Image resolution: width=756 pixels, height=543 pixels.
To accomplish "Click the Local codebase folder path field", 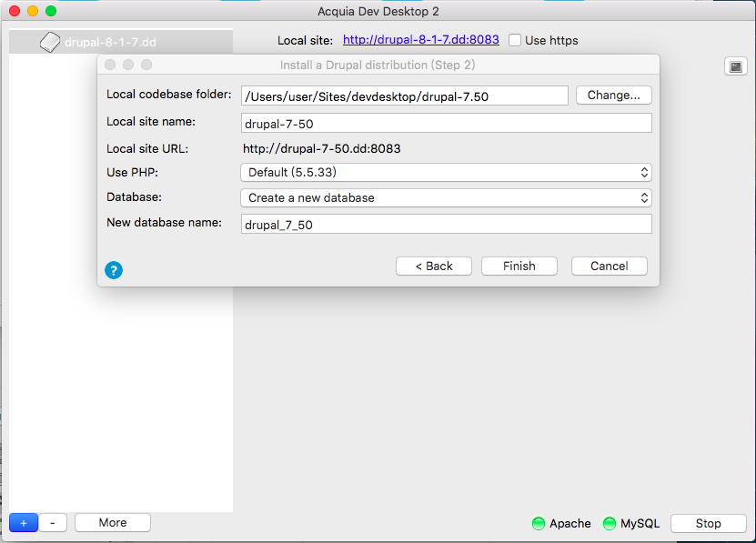I will pos(405,96).
